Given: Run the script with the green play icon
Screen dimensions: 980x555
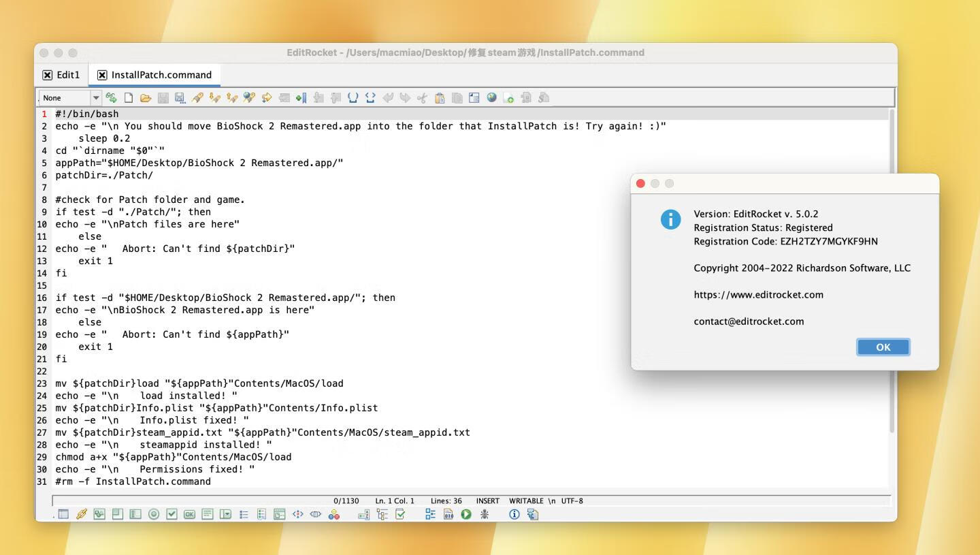Looking at the screenshot, I should [x=466, y=514].
